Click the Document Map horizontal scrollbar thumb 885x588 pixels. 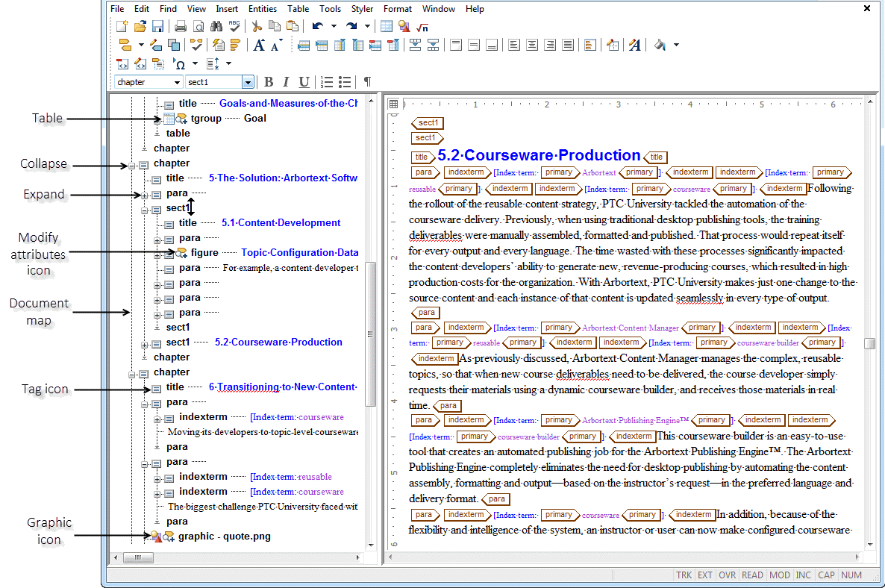point(137,557)
